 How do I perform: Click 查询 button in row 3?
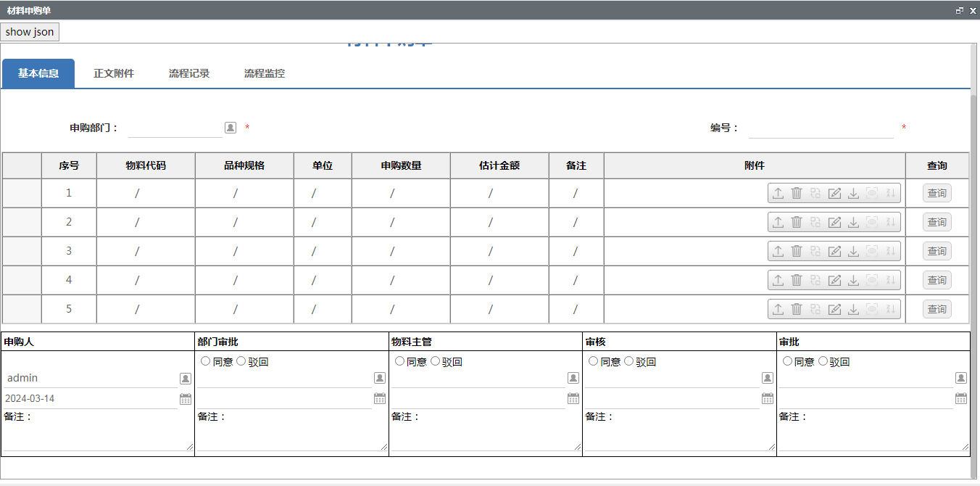(x=937, y=251)
